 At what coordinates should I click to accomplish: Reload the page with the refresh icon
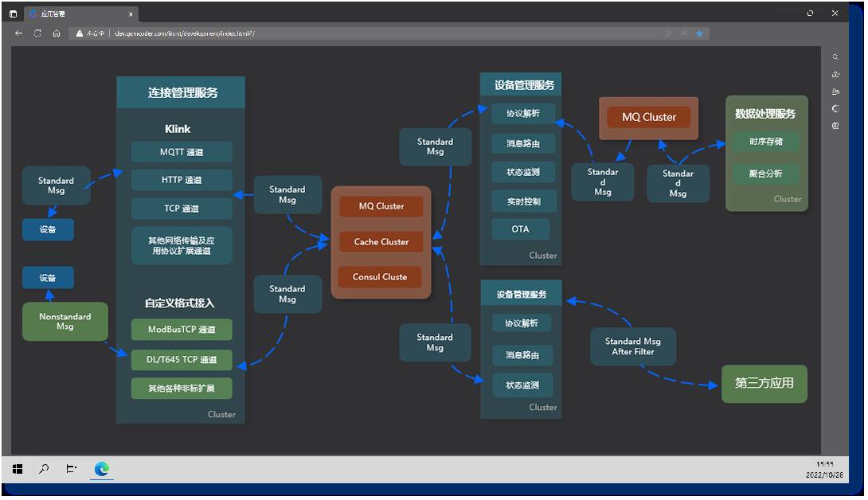tap(37, 33)
